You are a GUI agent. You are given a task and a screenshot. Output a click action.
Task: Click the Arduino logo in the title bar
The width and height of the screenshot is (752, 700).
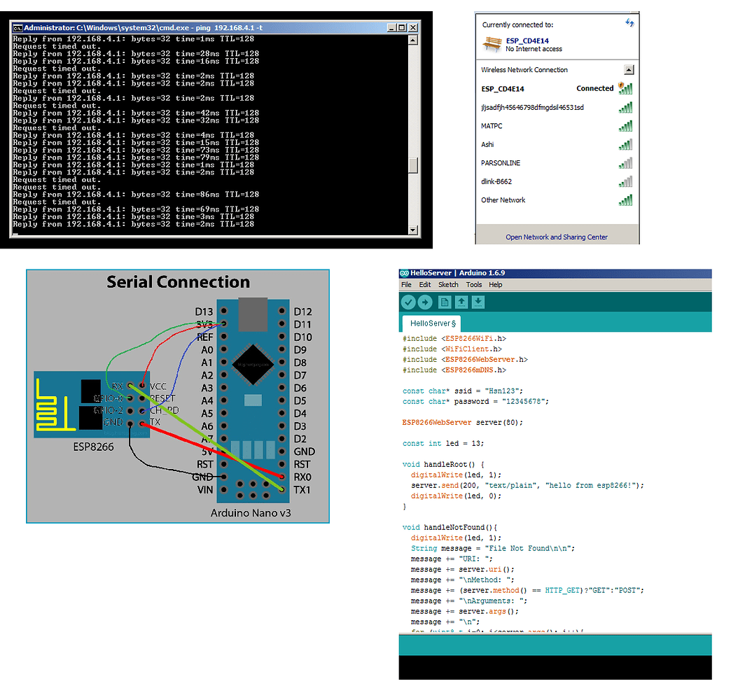click(x=404, y=273)
